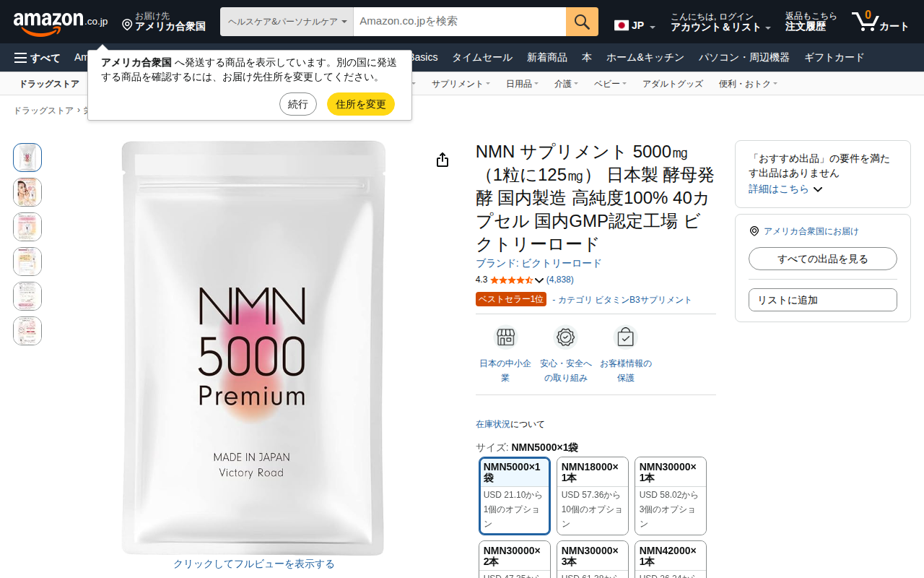The height and width of the screenshot is (578, 924).
Task: Click the 住所を変更 yellow button
Action: pos(361,104)
